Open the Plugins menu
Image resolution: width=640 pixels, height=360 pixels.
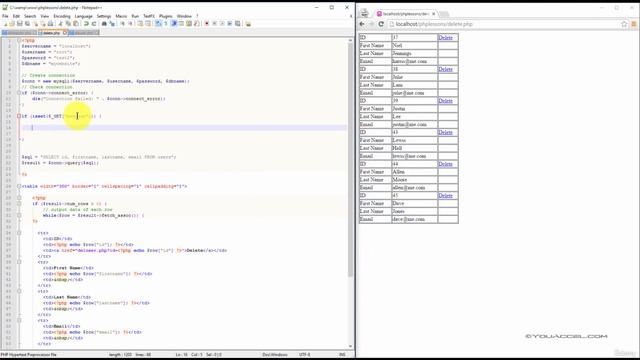click(165, 16)
